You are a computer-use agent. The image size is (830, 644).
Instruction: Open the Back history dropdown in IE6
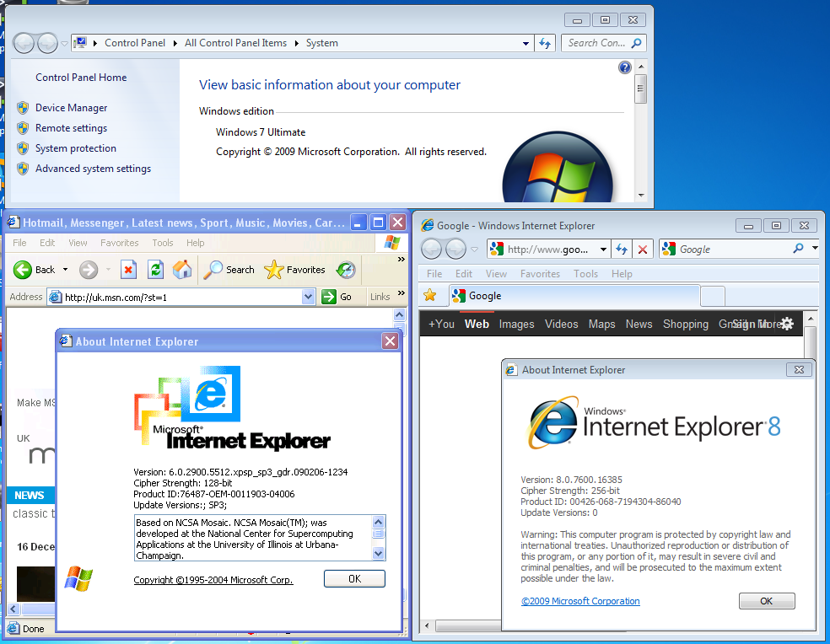pos(65,270)
